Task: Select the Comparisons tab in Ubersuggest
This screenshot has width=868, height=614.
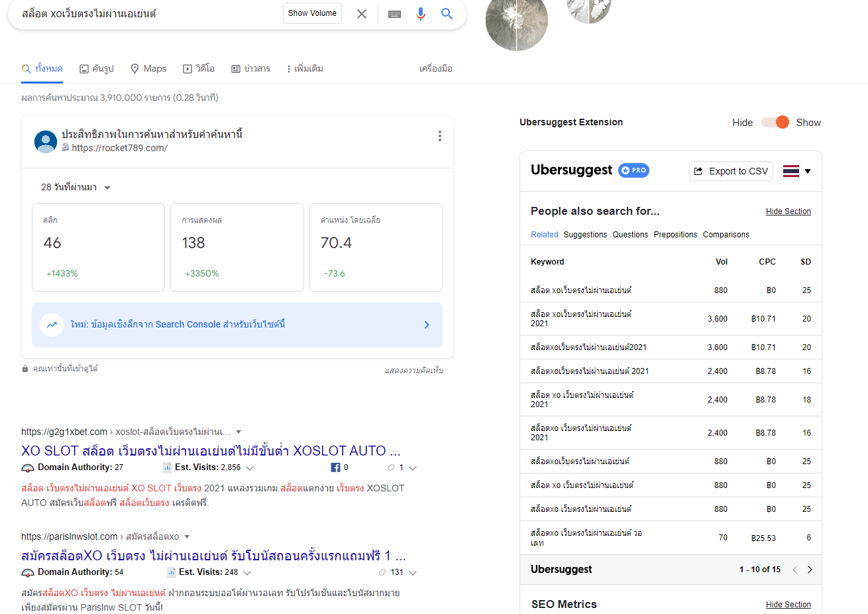Action: 726,235
